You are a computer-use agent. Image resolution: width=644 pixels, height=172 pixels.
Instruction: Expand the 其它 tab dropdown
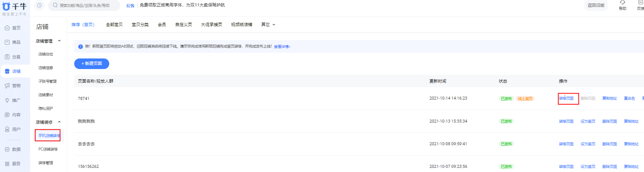[268, 25]
